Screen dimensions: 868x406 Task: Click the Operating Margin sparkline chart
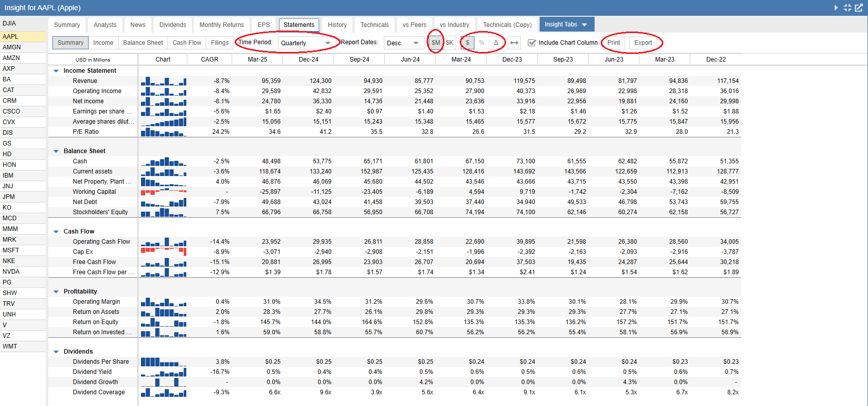(163, 302)
